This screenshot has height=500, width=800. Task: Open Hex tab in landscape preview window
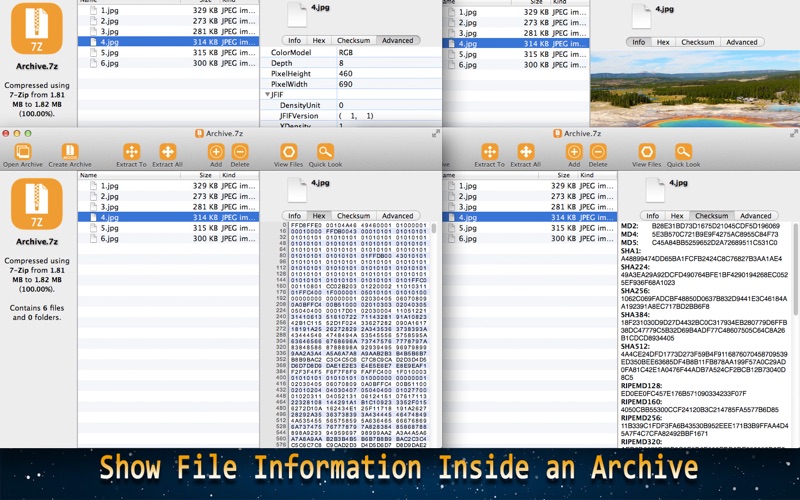point(663,42)
